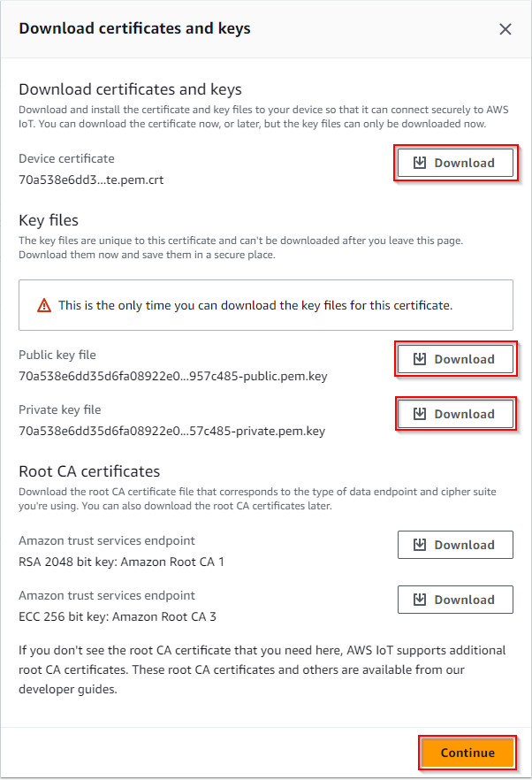
Task: Click the public.pem.key filename text
Action: 172,376
